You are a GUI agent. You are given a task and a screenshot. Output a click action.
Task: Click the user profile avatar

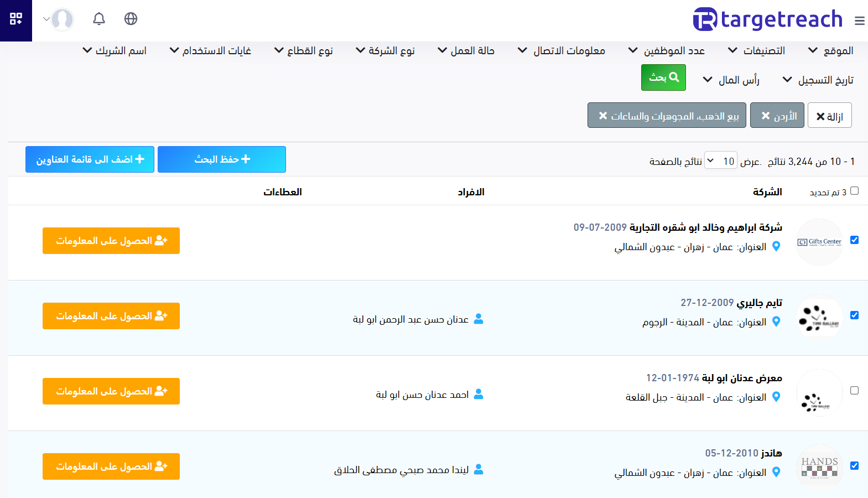pyautogui.click(x=62, y=19)
